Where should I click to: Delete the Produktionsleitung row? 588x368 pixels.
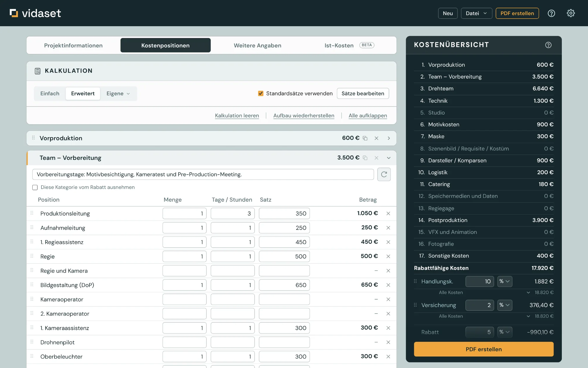pyautogui.click(x=388, y=213)
